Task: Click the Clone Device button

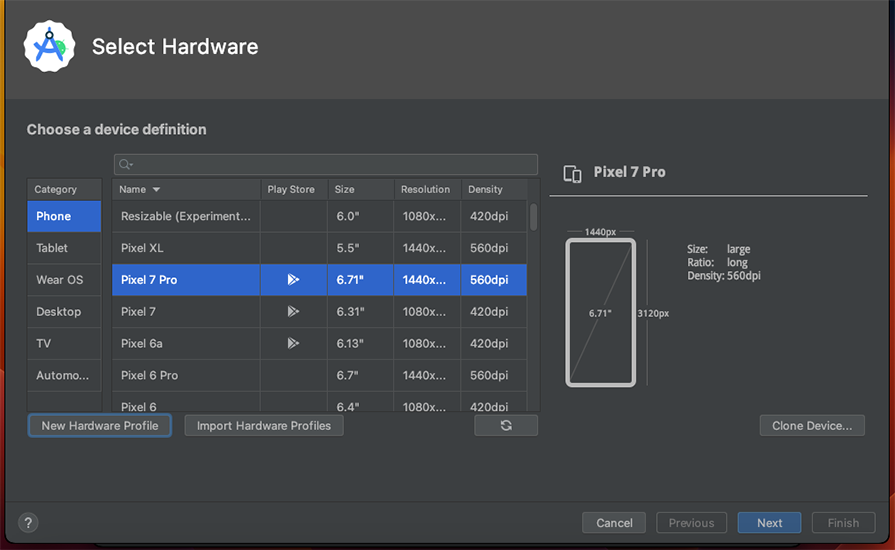Action: pyautogui.click(x=812, y=426)
